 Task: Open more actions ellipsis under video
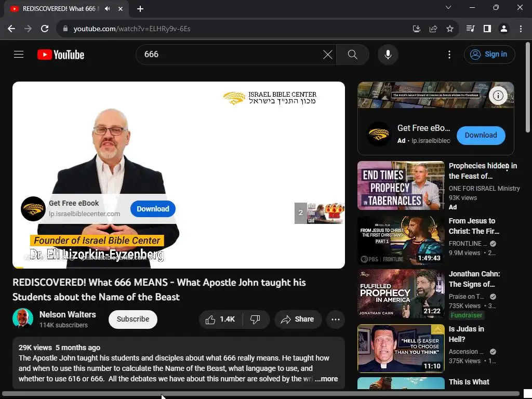(336, 320)
